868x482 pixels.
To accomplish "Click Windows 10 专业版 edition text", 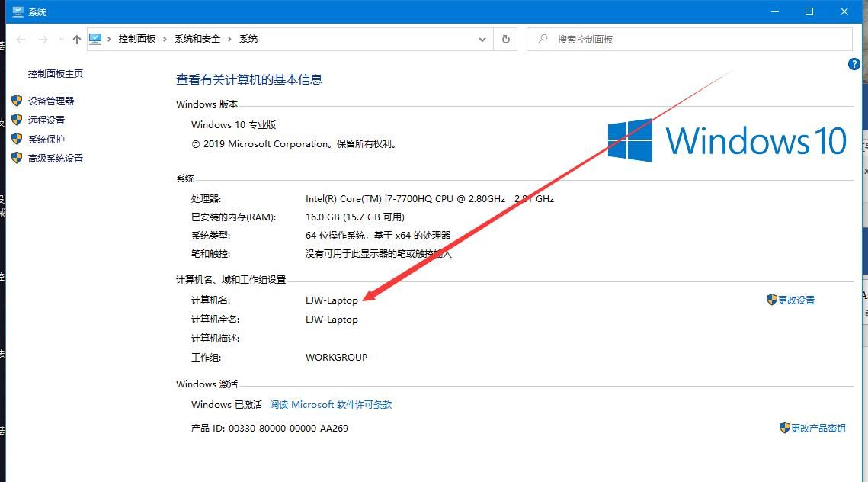I will [234, 124].
